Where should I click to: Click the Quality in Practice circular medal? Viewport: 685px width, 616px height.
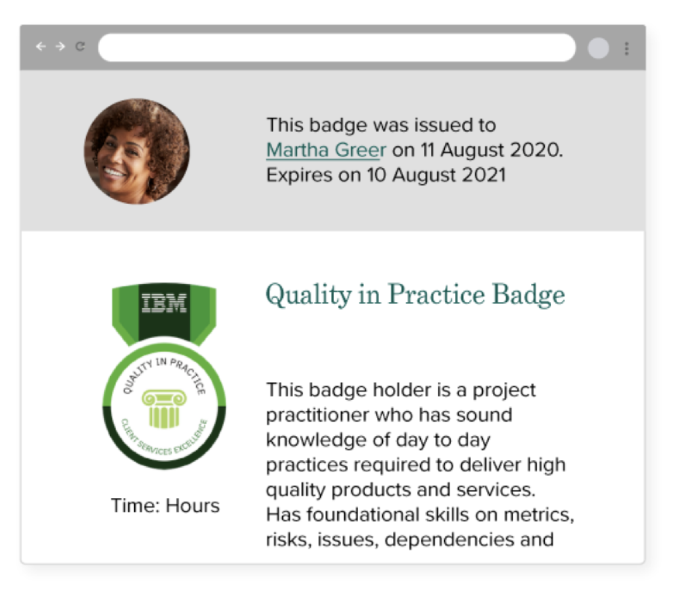coord(164,405)
